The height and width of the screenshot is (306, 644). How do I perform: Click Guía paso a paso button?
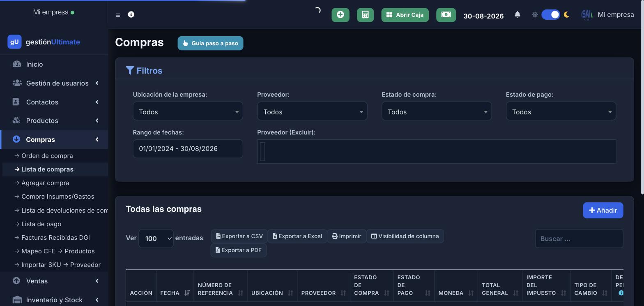pos(210,43)
